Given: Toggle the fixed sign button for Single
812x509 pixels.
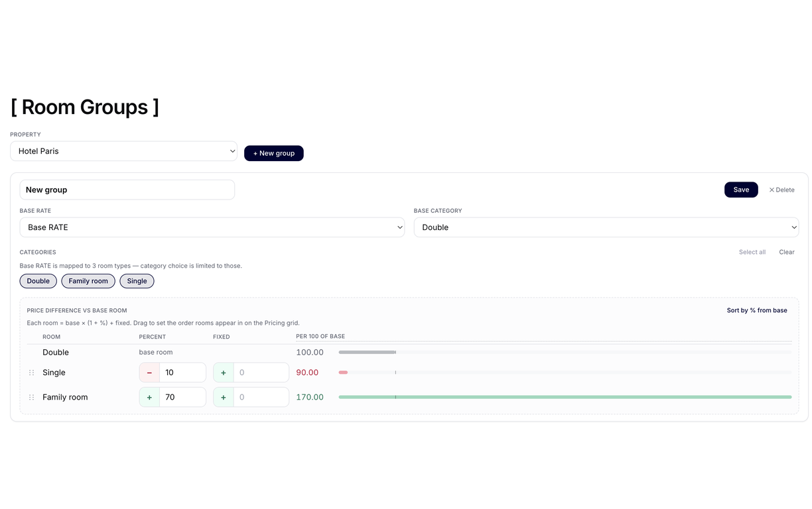Looking at the screenshot, I should 224,372.
